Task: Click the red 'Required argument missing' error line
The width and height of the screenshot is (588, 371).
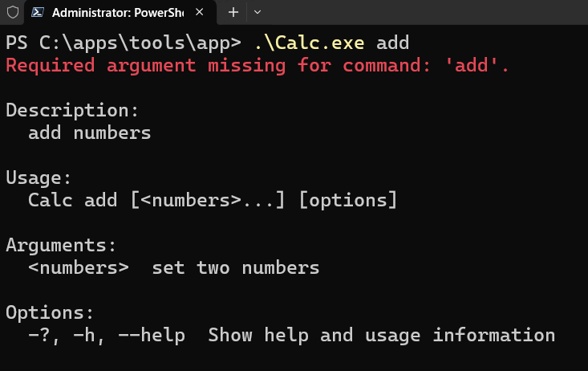Action: tap(258, 65)
